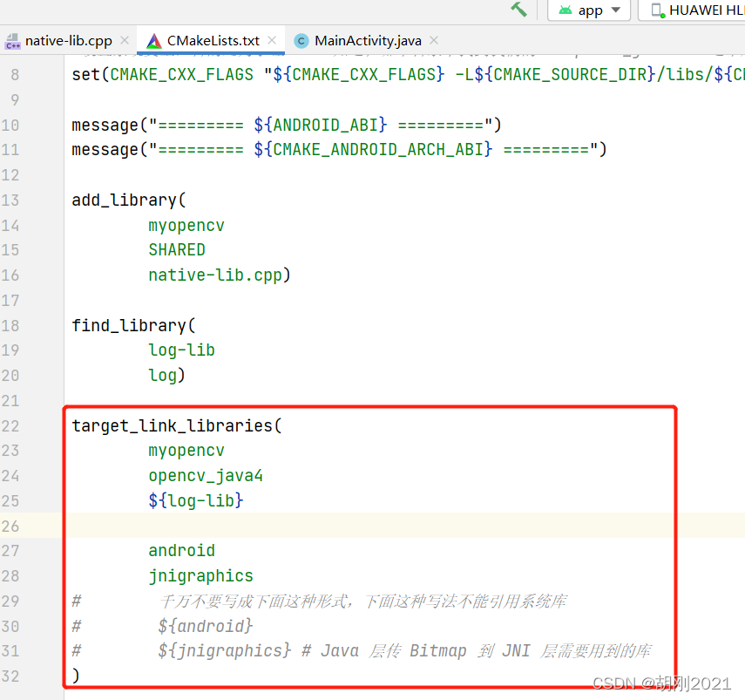Click the ${CMAKE_ANDROID_ARCH_ABI} message line
Image resolution: width=745 pixels, height=700 pixels.
[339, 150]
